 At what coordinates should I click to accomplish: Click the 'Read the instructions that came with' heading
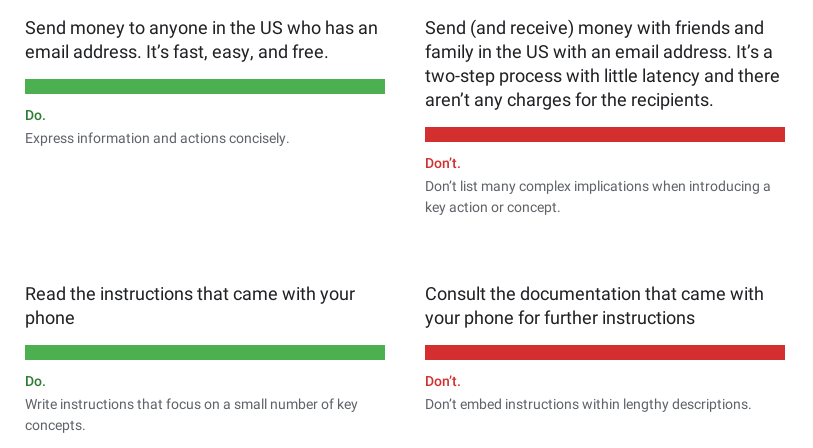click(190, 306)
